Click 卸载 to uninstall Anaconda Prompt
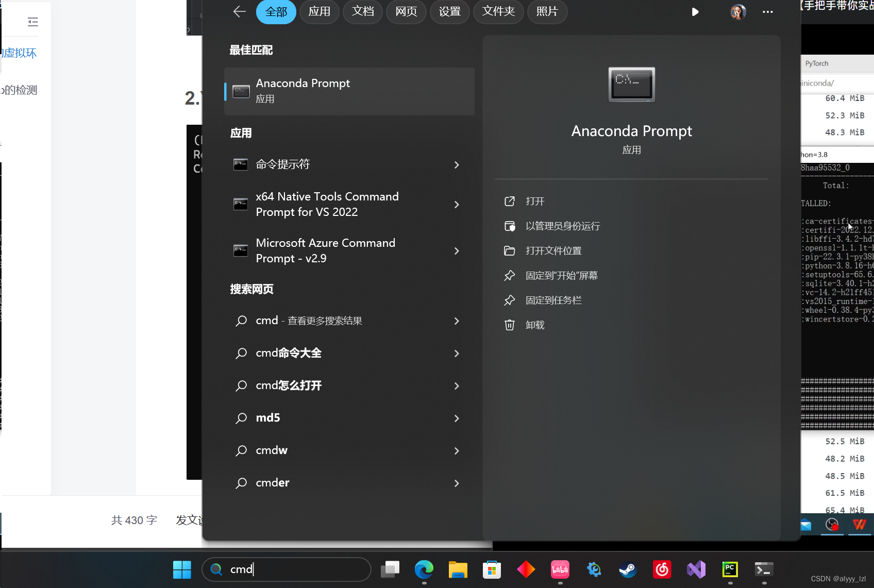874x588 pixels. [x=534, y=325]
